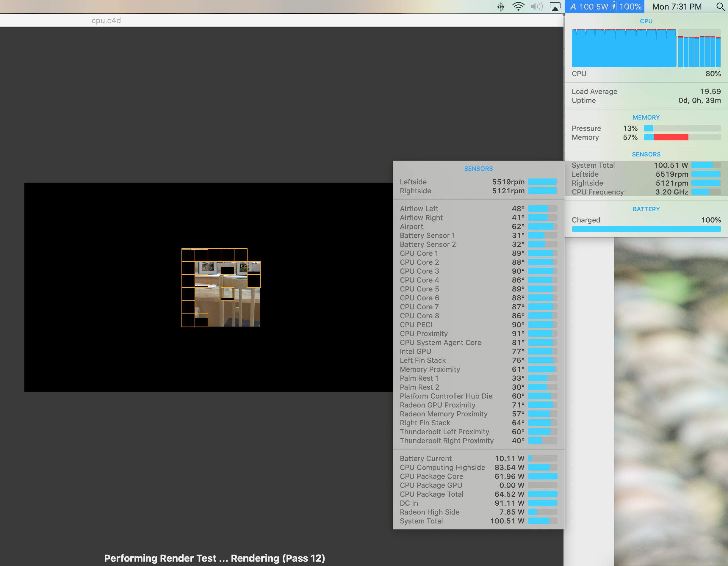The height and width of the screenshot is (566, 728).
Task: Click the System Total row in dropdown
Action: [478, 521]
